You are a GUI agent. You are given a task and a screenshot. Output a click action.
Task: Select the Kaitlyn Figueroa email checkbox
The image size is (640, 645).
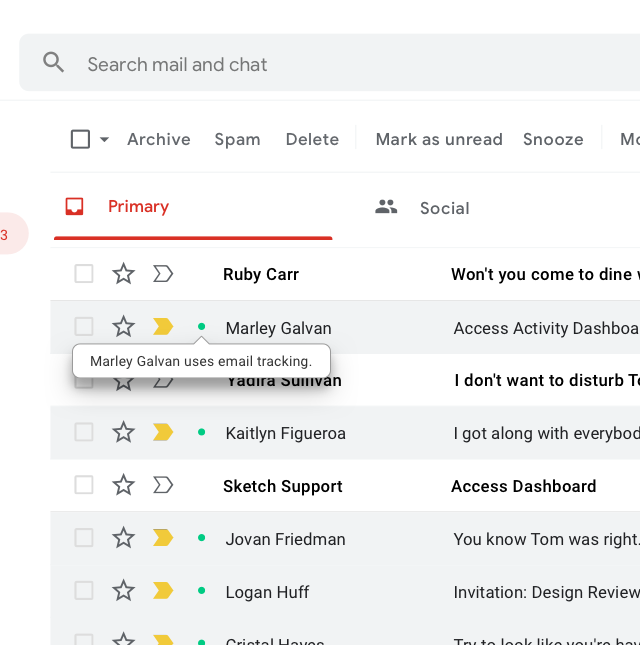pos(84,432)
